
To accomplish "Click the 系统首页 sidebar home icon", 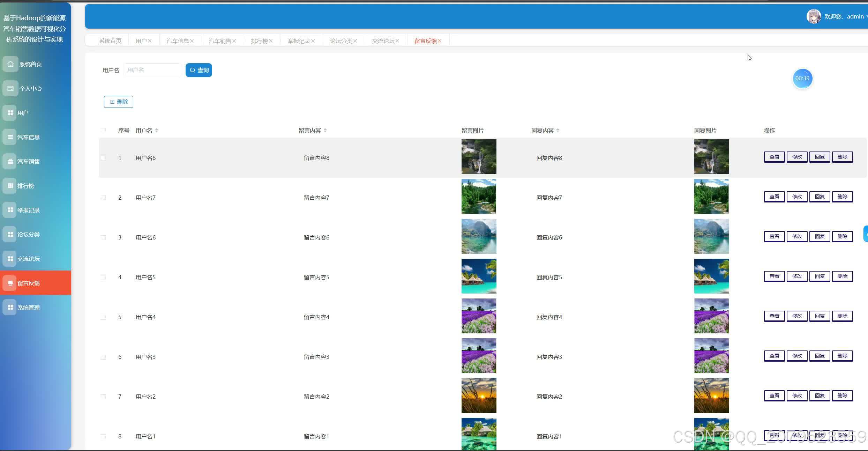I will [x=10, y=64].
